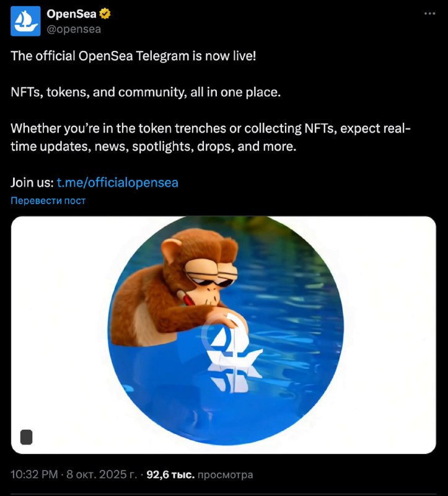
Task: Click the OpenSea ship profile avatar
Action: coord(25,21)
